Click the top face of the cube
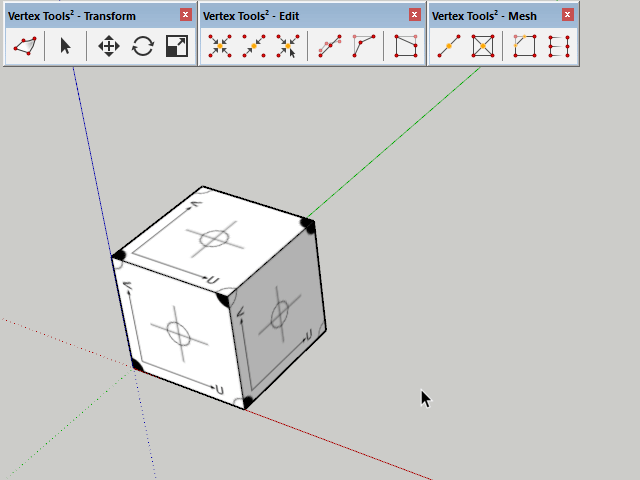The height and width of the screenshot is (480, 640). 213,238
